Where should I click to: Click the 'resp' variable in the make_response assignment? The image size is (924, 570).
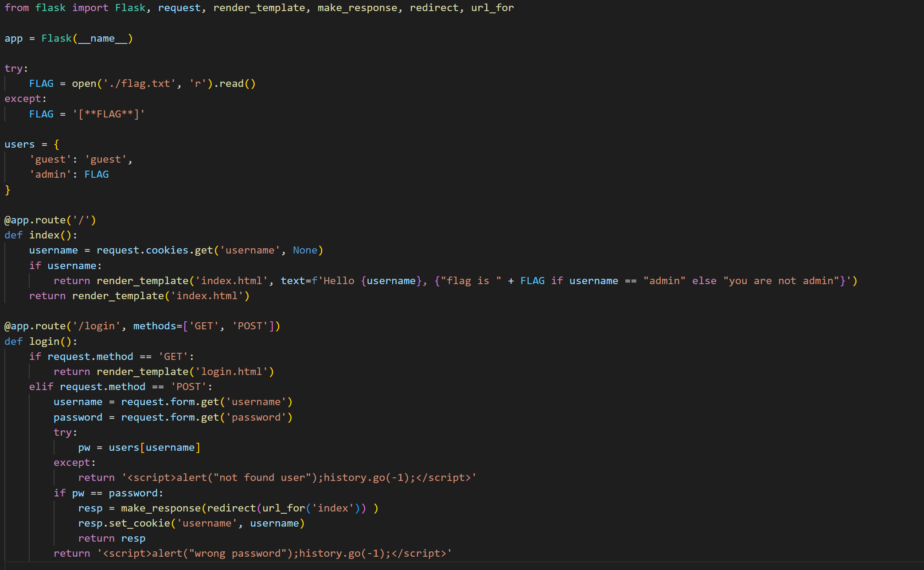pyautogui.click(x=90, y=508)
